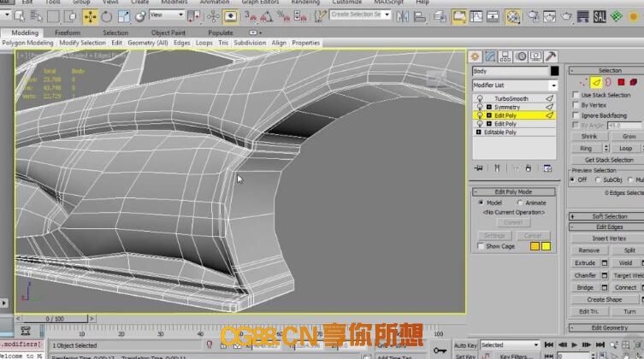Click Configure Modifier Sets icon
644x359 pixels.
pos(547,168)
